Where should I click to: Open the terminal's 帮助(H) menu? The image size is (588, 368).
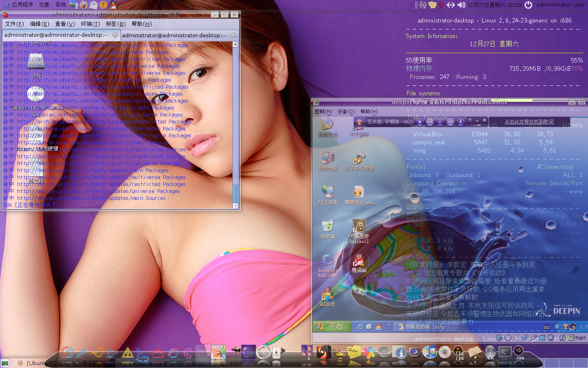[x=141, y=24]
